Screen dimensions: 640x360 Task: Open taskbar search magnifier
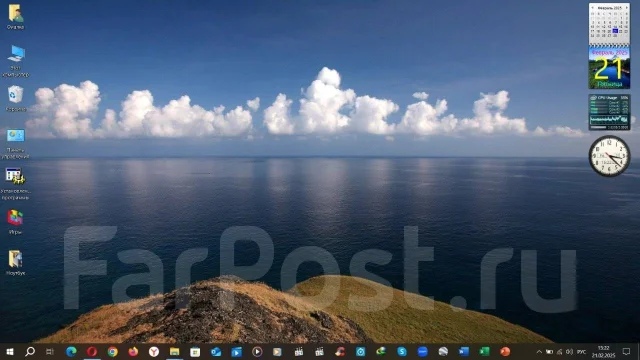click(x=30, y=351)
